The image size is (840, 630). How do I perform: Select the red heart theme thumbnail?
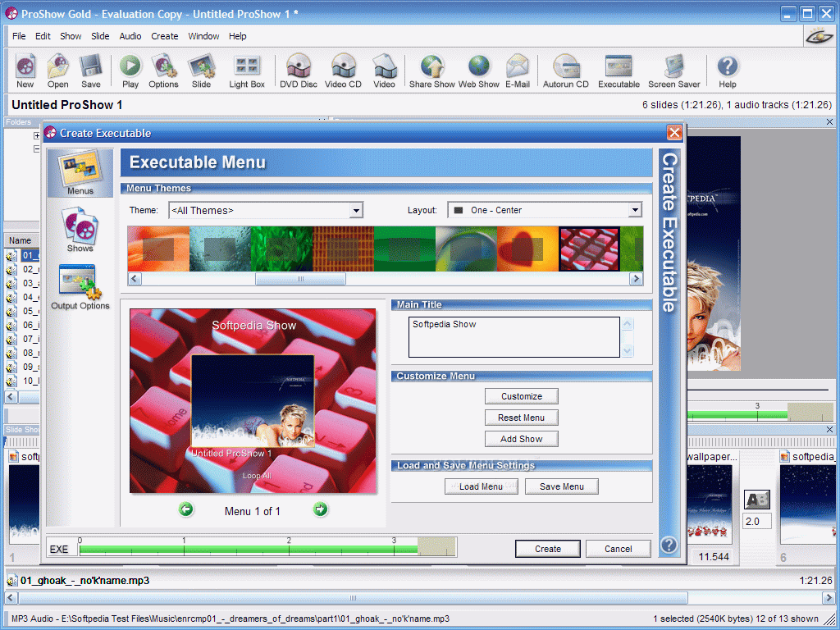point(527,249)
